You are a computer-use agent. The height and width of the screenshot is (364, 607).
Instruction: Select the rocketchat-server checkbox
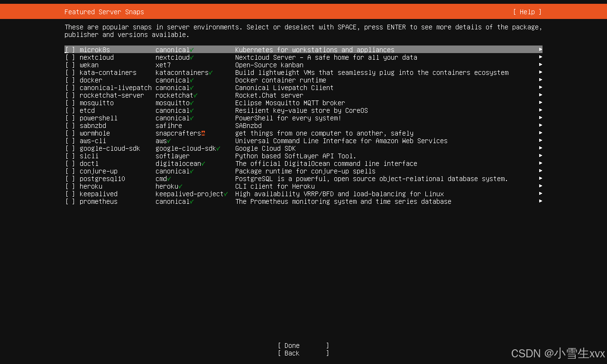pos(70,95)
